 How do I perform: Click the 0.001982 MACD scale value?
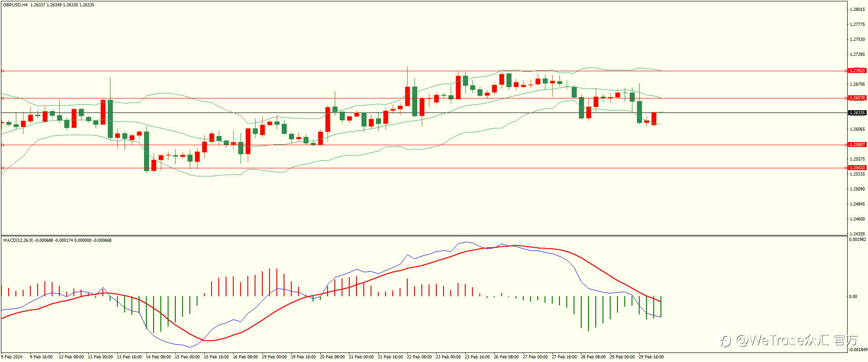point(858,240)
